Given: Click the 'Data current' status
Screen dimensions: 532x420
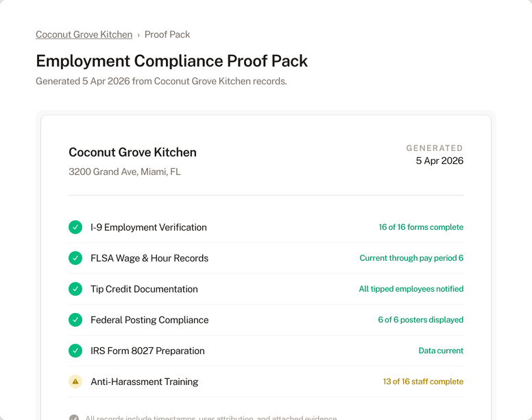Looking at the screenshot, I should point(441,351).
